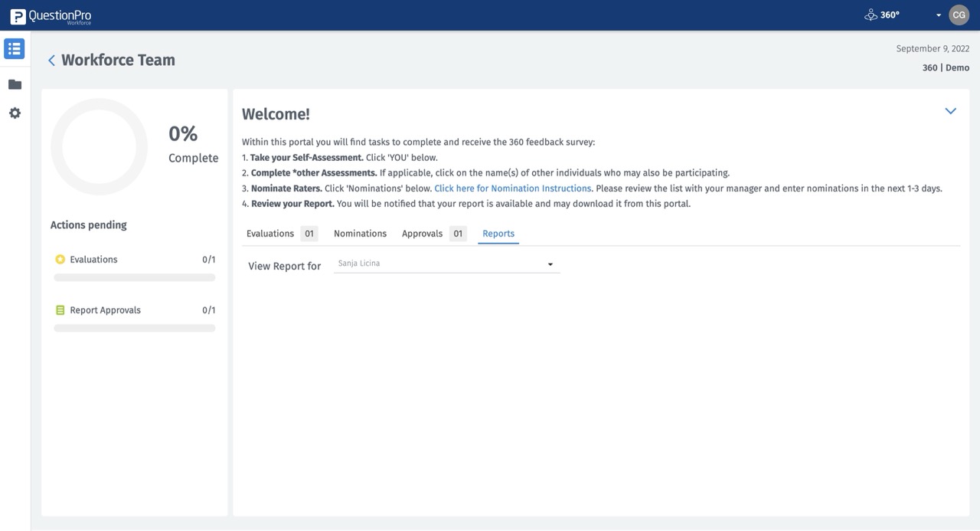Click the '360 | Demo' breadcrumb text
Viewport: 980px width, 531px height.
coord(945,67)
